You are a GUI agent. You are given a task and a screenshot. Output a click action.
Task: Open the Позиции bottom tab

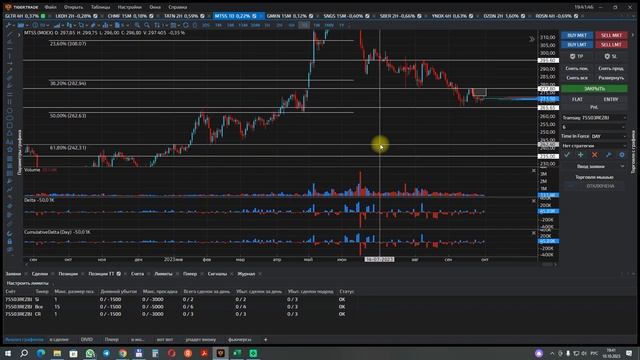tap(68, 274)
